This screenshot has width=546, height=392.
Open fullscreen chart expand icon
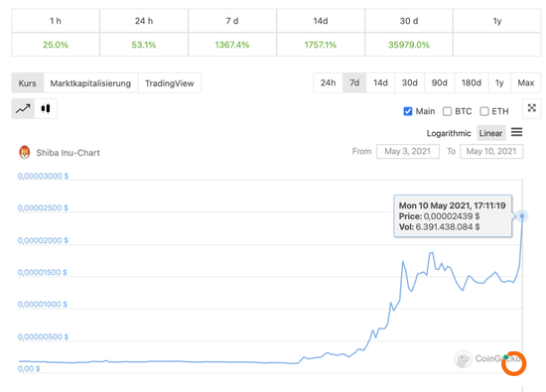click(532, 108)
